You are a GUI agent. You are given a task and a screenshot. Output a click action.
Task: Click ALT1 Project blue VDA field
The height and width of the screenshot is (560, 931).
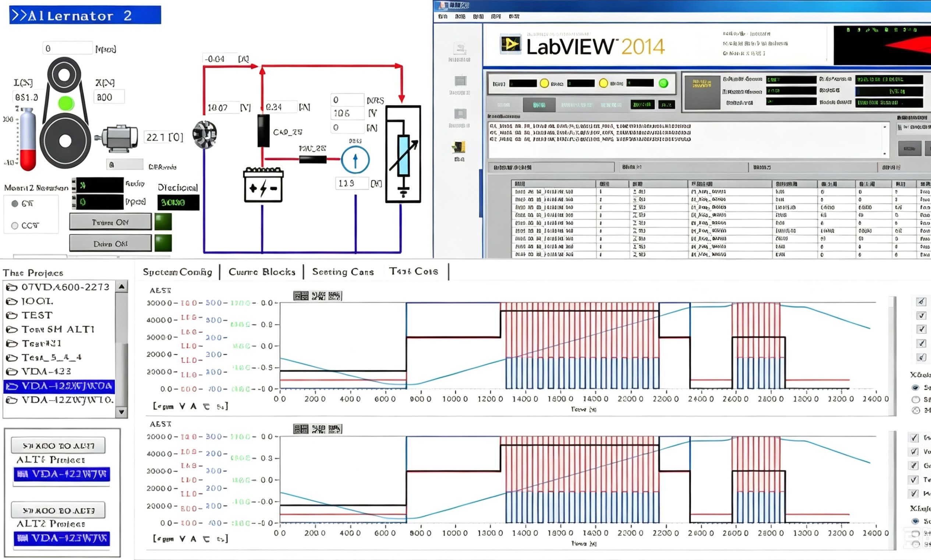pos(62,474)
